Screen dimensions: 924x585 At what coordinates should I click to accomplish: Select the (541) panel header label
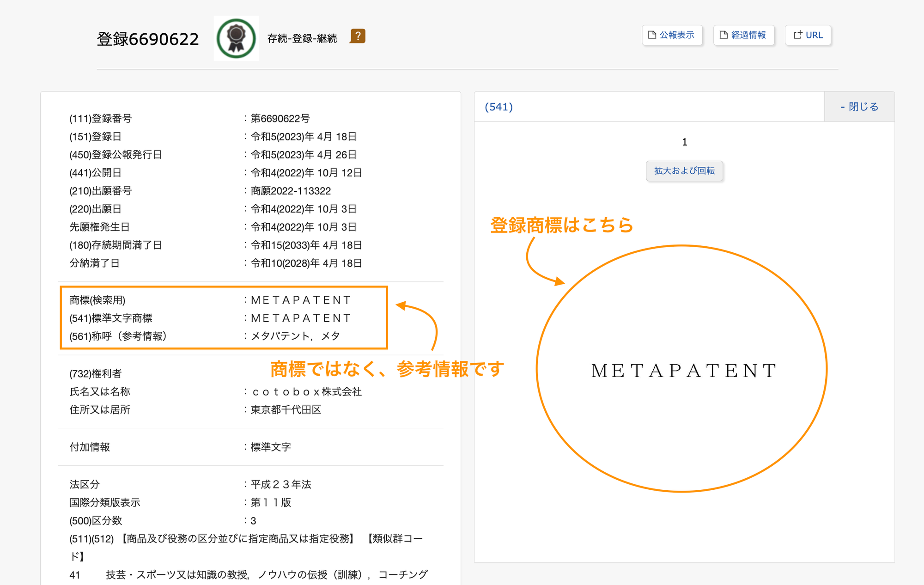pos(498,107)
